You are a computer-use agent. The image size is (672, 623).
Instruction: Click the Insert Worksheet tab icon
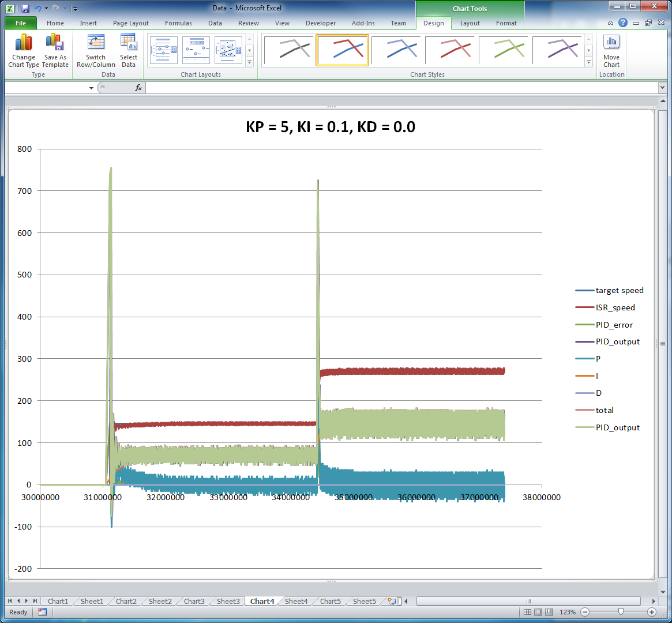(x=391, y=601)
